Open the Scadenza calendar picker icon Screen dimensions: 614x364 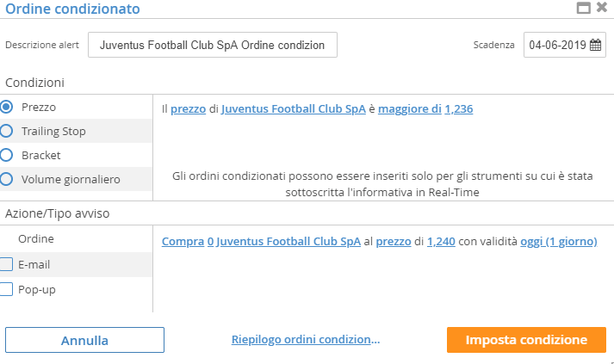[x=595, y=45]
